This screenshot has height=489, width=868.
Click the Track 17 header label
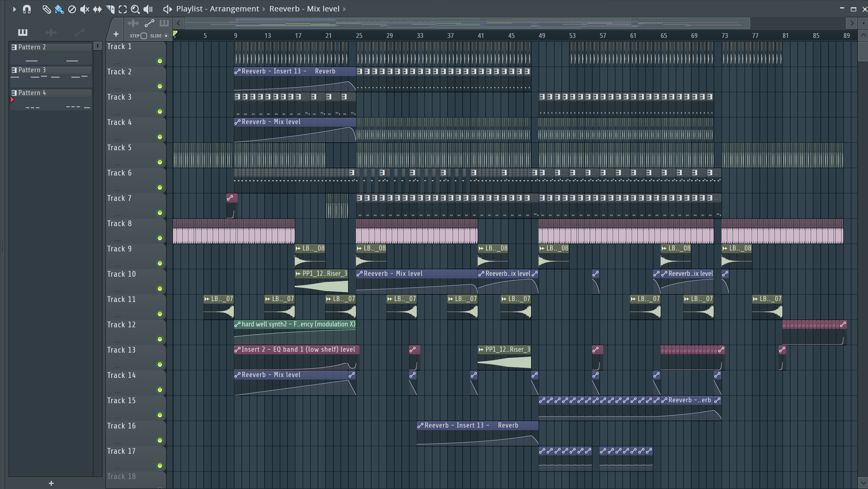(x=121, y=451)
